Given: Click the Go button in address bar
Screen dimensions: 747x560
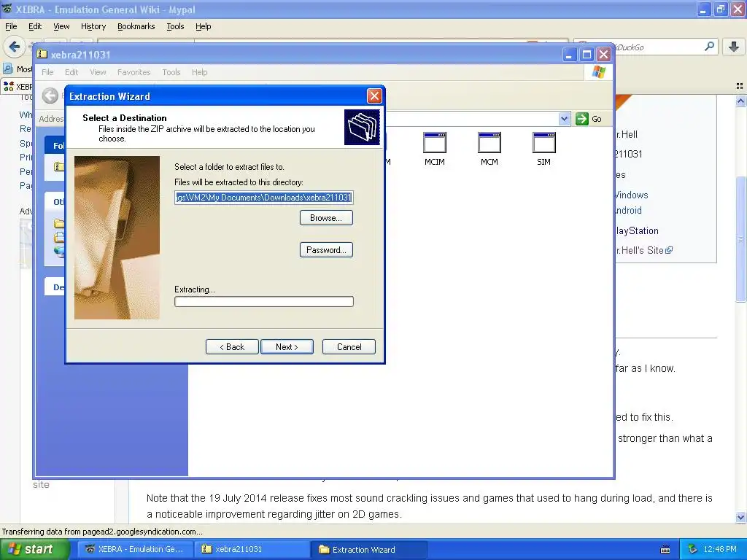Looking at the screenshot, I should pyautogui.click(x=589, y=119).
